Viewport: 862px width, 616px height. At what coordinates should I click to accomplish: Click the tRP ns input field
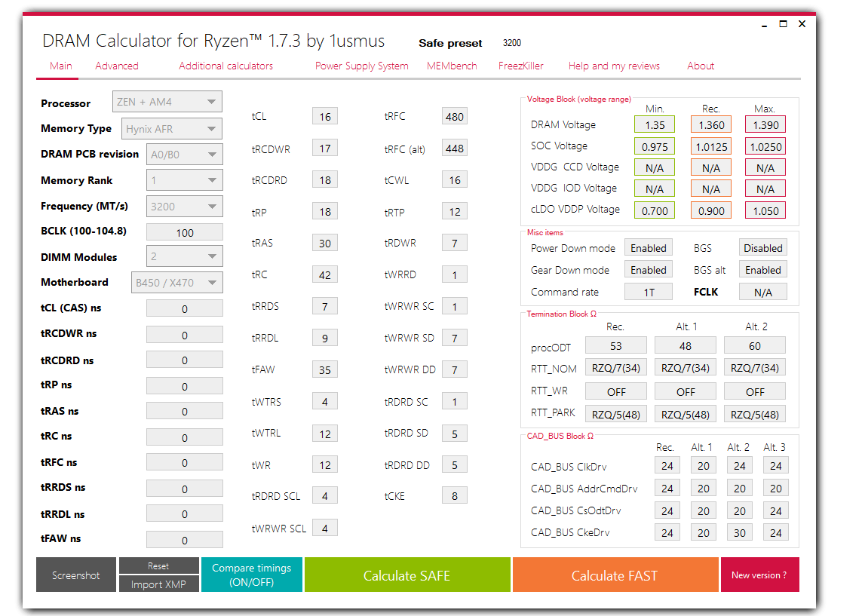pos(184,386)
